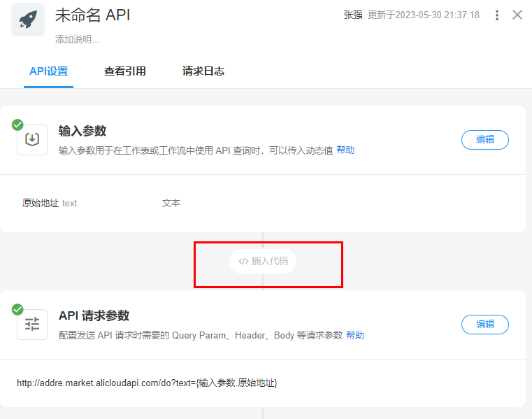Screen dimensions: 532x419
Task: Click the 未命名 API title
Action: (x=92, y=15)
